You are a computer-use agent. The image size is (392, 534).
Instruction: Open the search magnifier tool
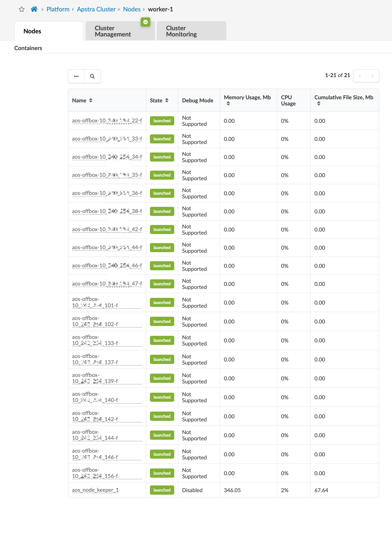[92, 76]
